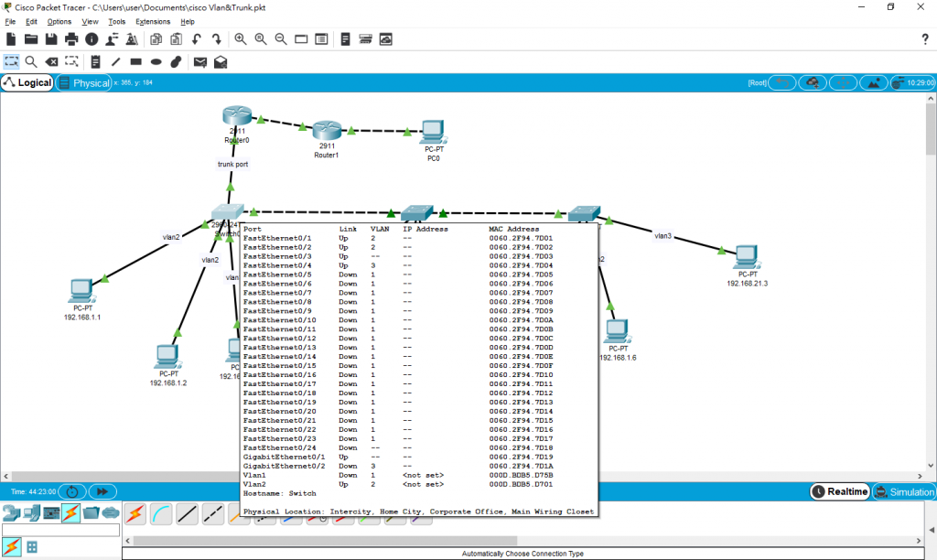
Task: Open the Tools menu
Action: (x=116, y=22)
